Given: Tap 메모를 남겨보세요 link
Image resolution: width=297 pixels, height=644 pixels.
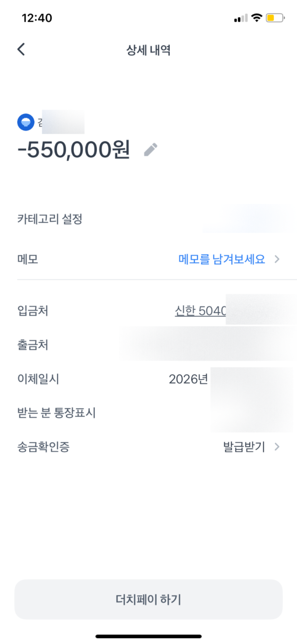Looking at the screenshot, I should (x=222, y=259).
